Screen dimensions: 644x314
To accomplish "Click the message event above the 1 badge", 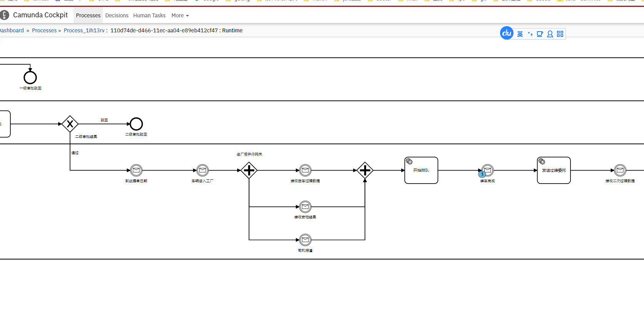I will 488,169.
